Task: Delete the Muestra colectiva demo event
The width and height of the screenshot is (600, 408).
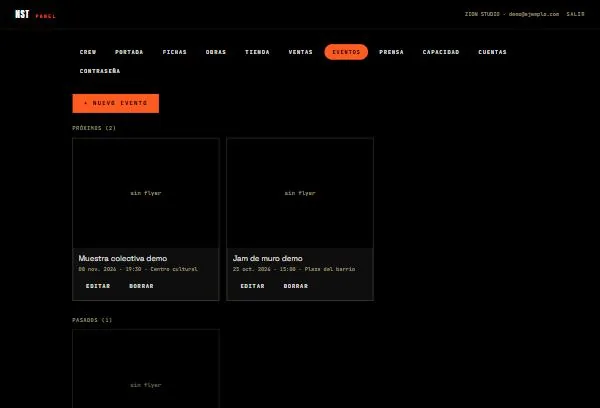Action: [141, 286]
